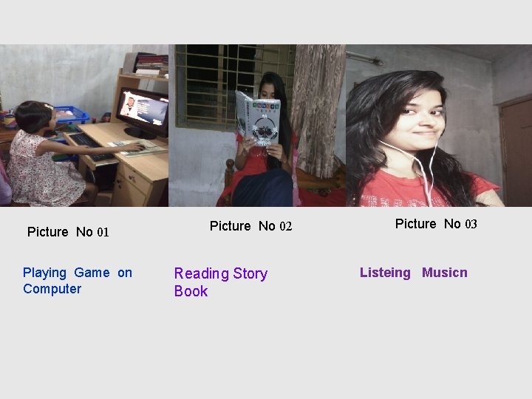This screenshot has height=399, width=532.
Task: Click the stacked books on the shelf
Action: tap(151, 64)
